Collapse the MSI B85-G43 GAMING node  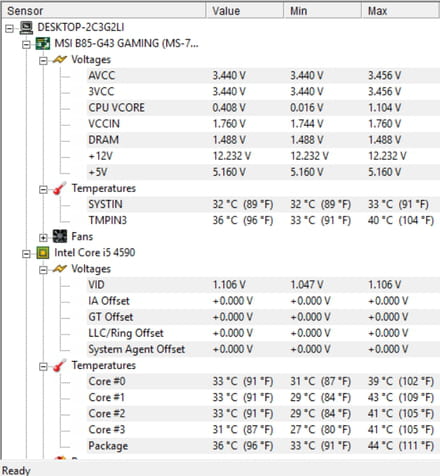26,44
